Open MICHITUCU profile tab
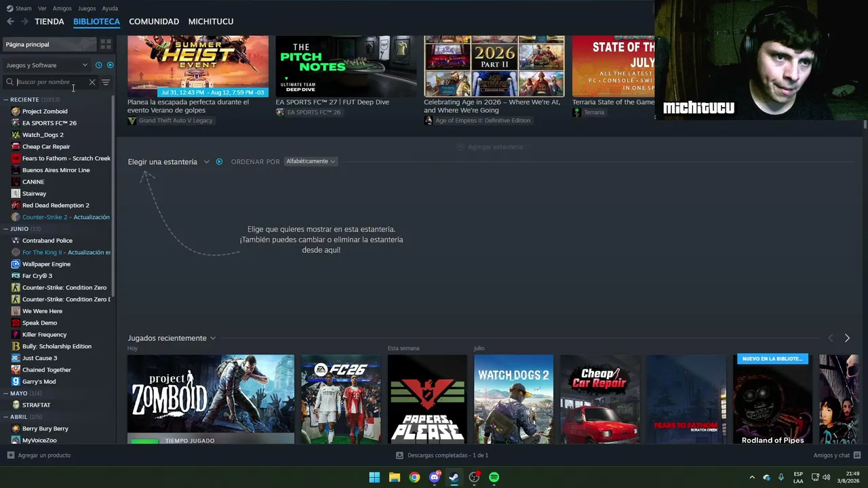This screenshot has height=488, width=868. (211, 22)
